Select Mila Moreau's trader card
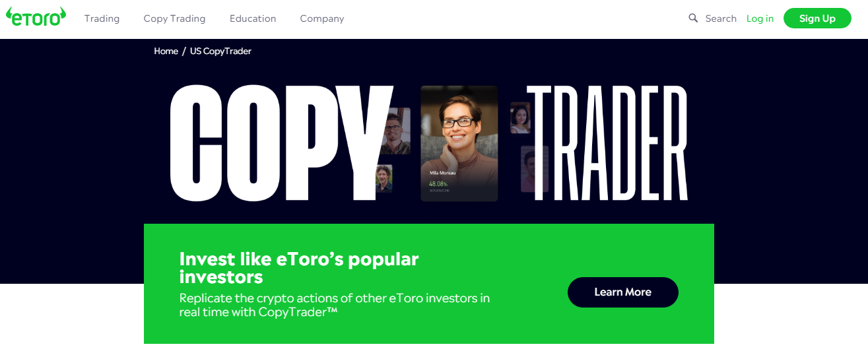 point(459,143)
